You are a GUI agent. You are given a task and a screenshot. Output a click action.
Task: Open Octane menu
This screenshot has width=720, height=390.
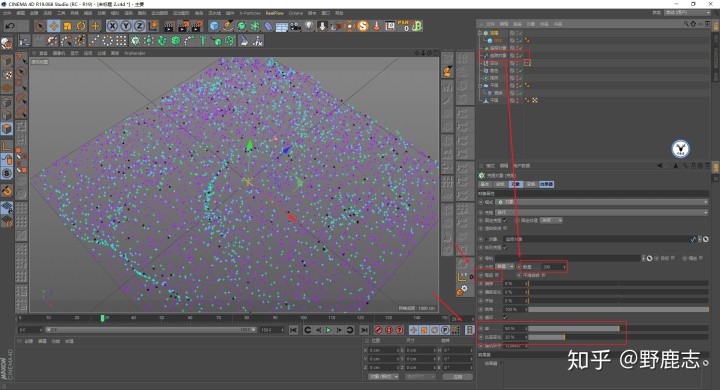tap(296, 13)
